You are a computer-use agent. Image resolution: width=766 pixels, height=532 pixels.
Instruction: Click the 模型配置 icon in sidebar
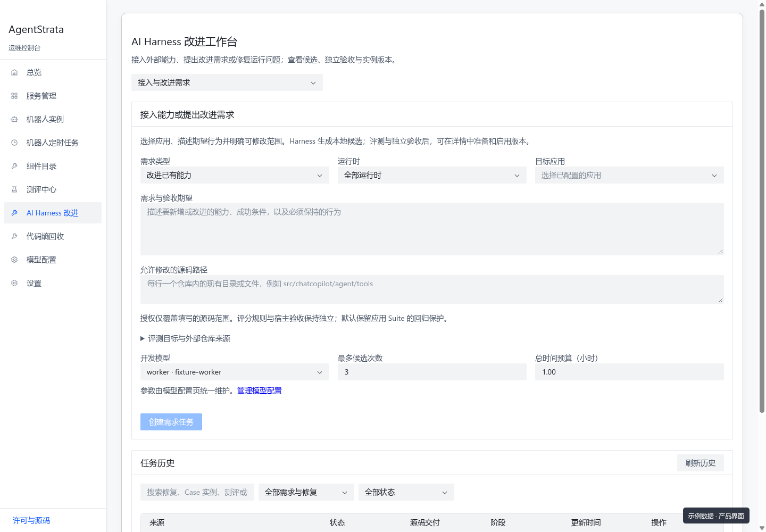pos(14,260)
